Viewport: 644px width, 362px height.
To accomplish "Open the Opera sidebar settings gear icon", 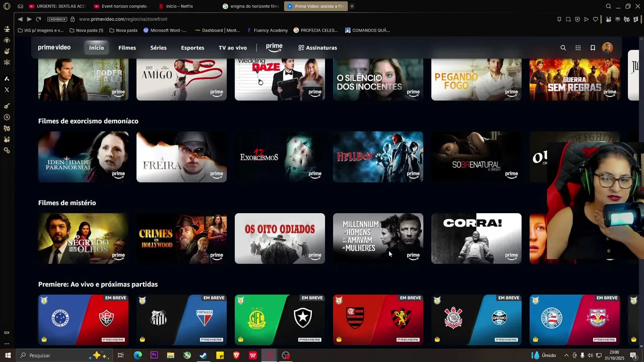I will 7,150.
